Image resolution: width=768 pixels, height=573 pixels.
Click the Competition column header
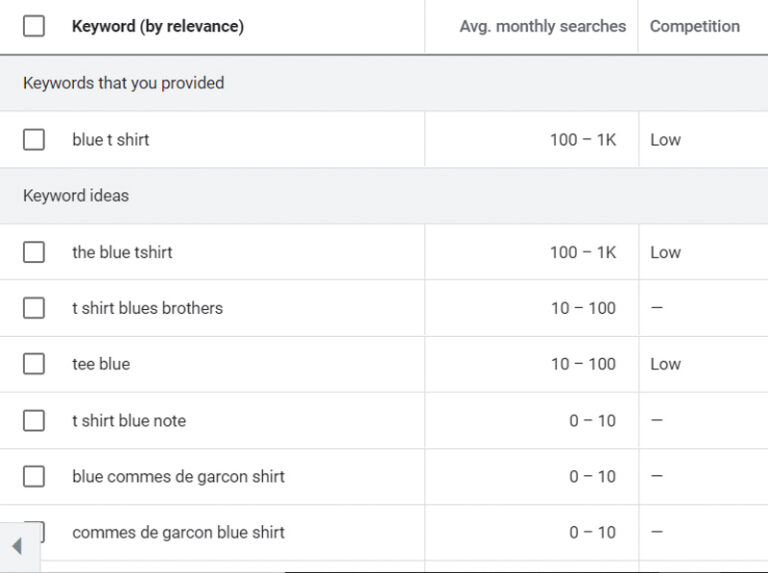tap(695, 26)
